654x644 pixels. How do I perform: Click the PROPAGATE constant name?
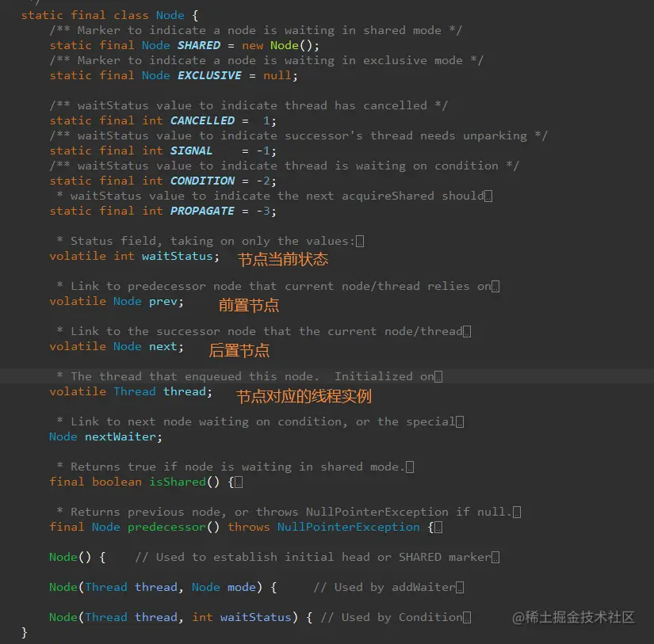[202, 211]
